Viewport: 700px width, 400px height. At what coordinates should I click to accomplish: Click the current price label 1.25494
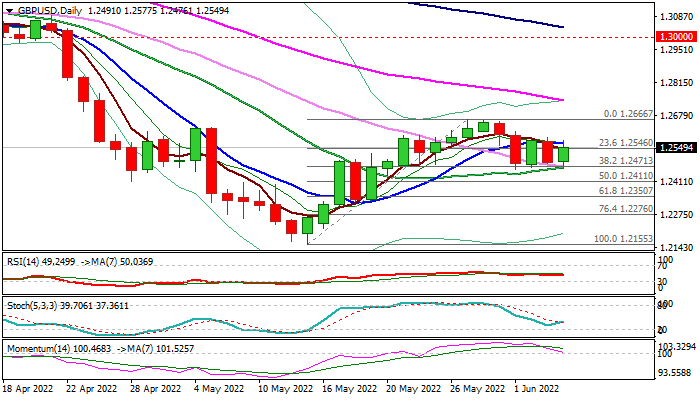(x=678, y=147)
